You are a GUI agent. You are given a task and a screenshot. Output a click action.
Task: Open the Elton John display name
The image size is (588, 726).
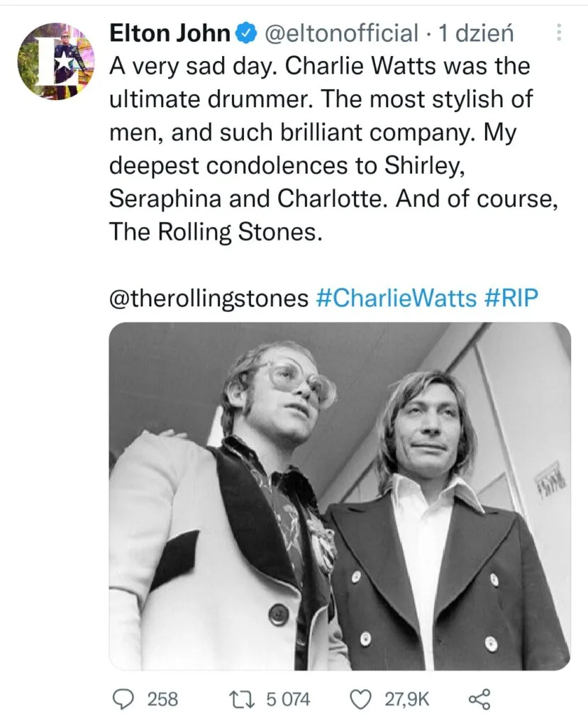click(x=170, y=33)
